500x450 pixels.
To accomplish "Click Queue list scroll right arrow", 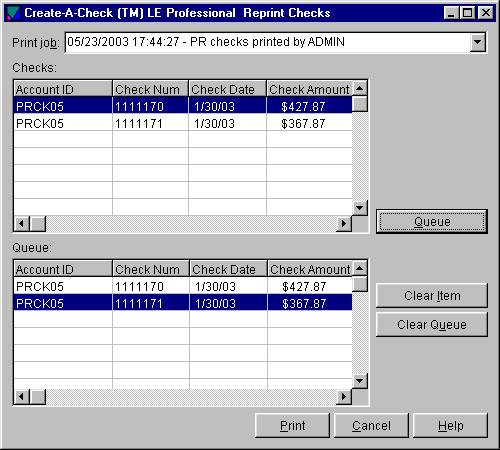I will point(344,397).
